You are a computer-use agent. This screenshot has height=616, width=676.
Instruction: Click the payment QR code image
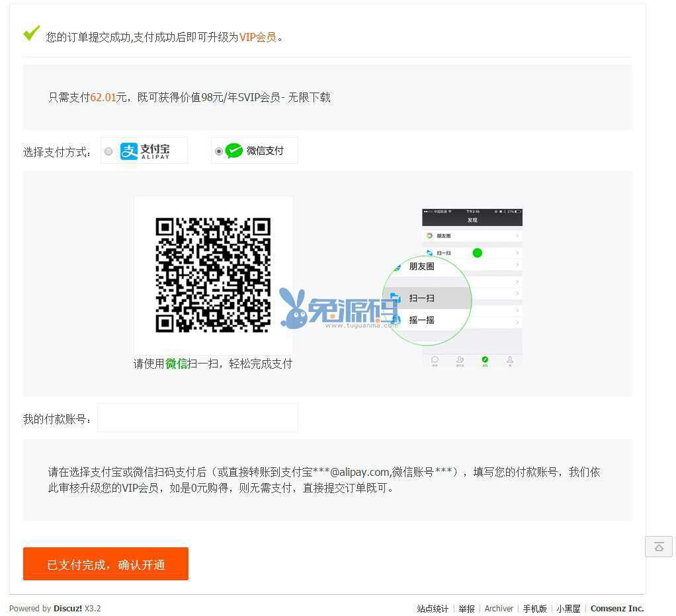(214, 275)
